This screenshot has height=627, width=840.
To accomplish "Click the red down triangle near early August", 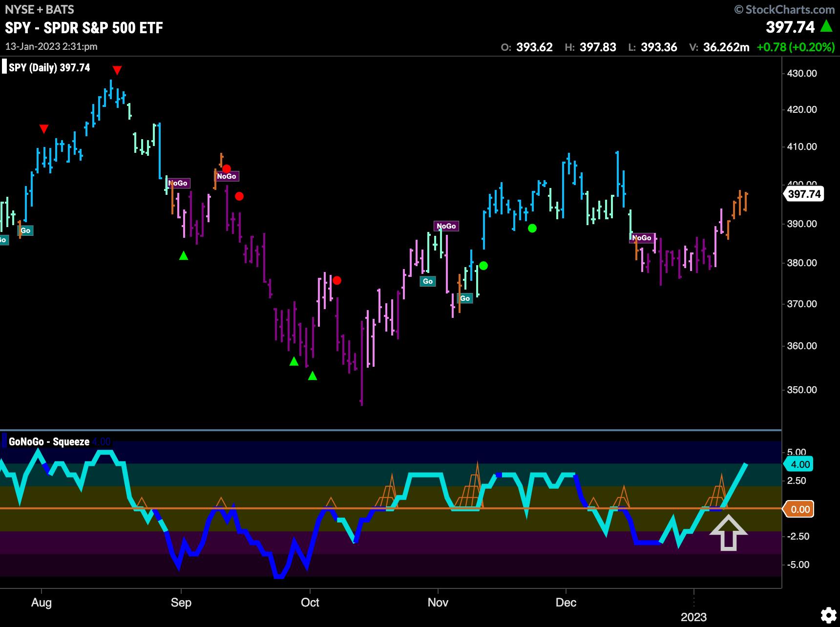I will click(x=44, y=129).
